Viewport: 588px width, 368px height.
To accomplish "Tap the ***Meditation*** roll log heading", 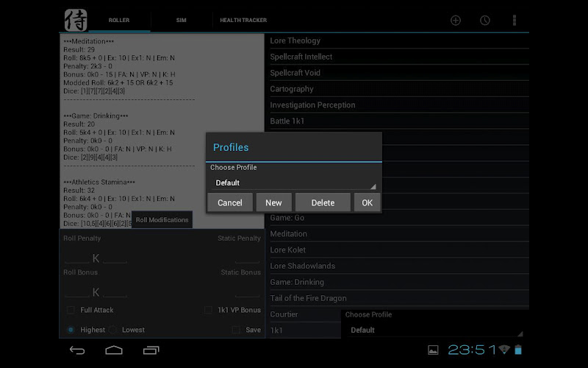I will pos(88,41).
